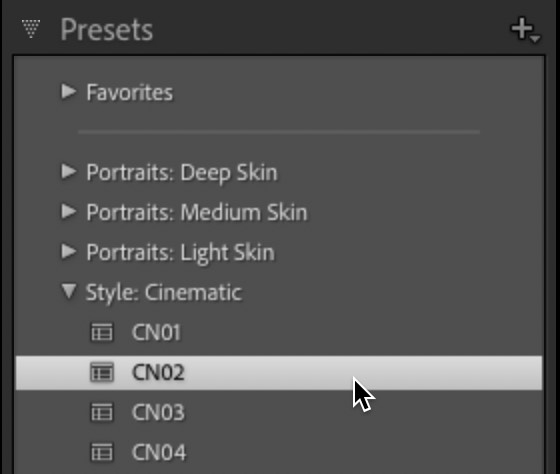Select the Portraits: Light Skin label

click(181, 253)
